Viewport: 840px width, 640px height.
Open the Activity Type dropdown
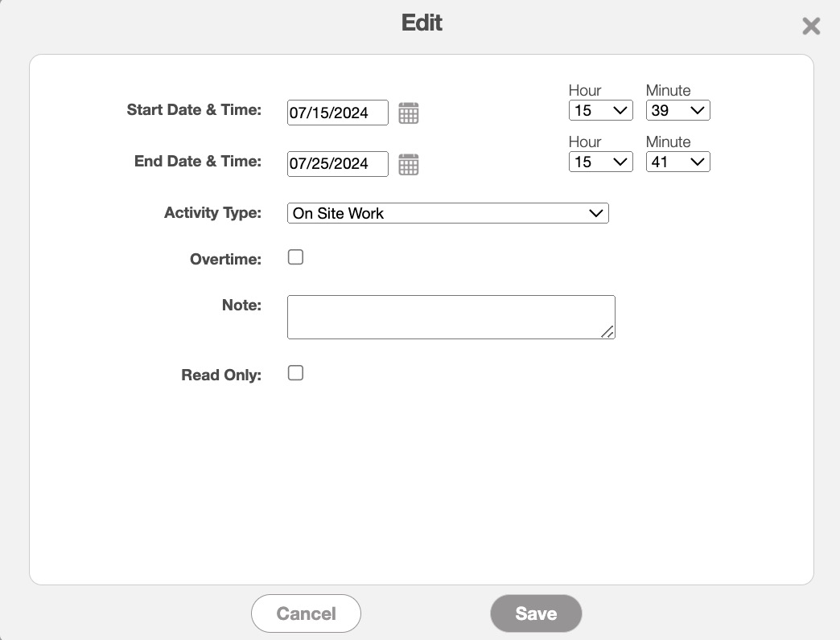tap(447, 213)
